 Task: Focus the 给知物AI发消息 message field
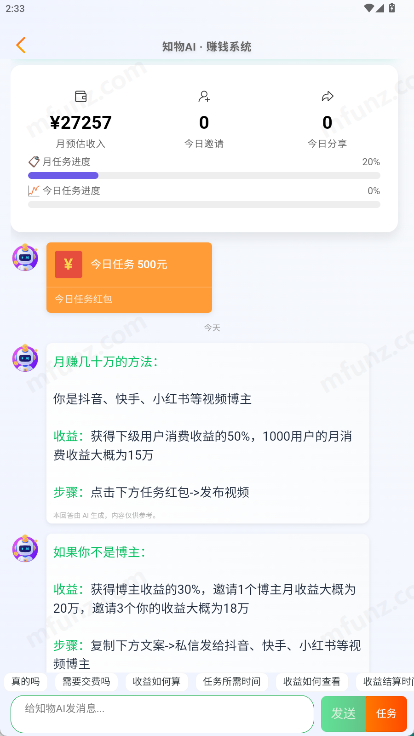[162, 714]
